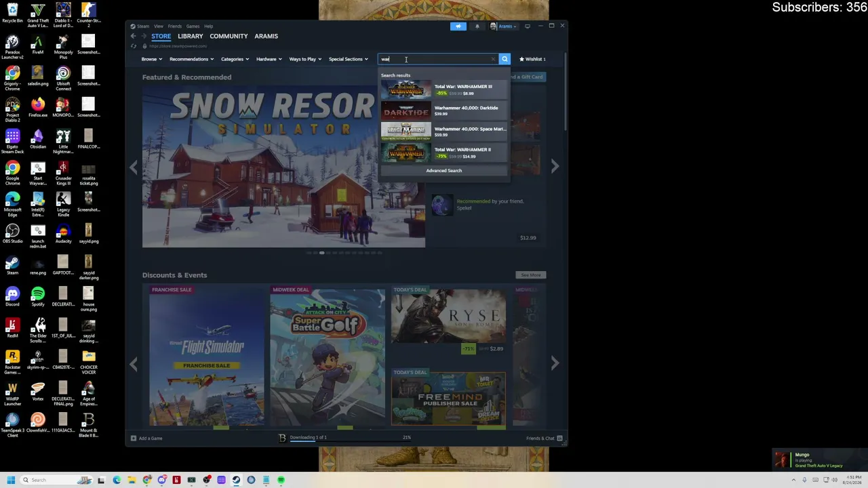Select Spotify desktop icon
The width and height of the screenshot is (868, 488).
38,297
